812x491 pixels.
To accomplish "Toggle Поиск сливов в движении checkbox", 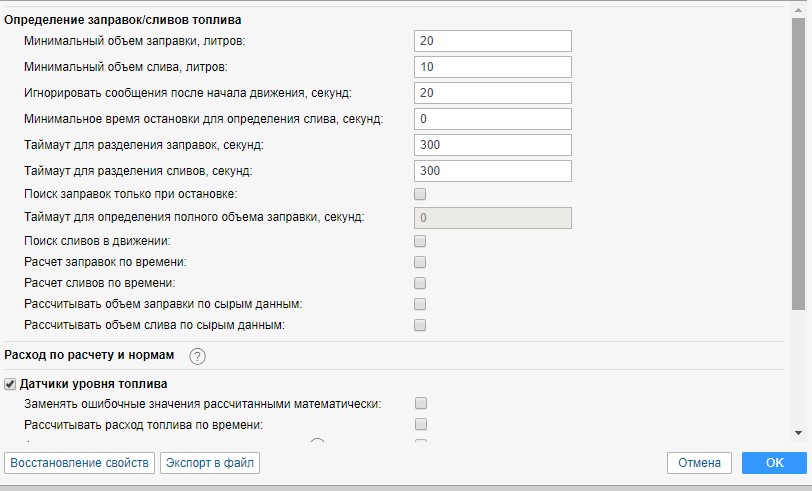I will click(420, 241).
